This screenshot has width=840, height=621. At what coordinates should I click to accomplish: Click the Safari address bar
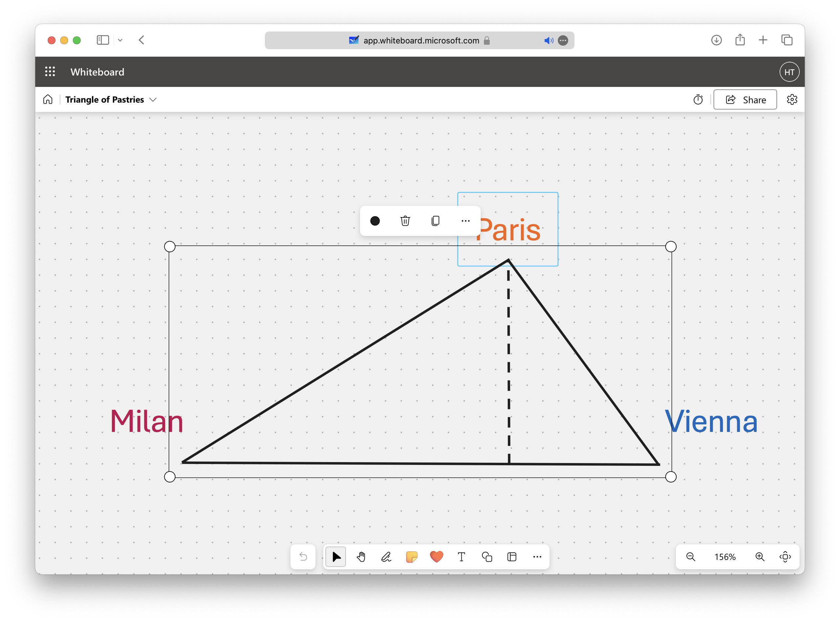click(x=419, y=40)
